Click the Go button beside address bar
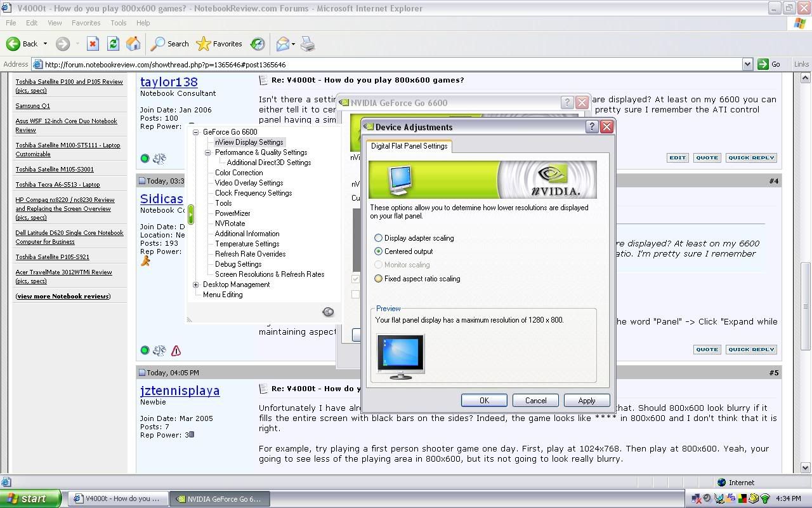Image resolution: width=812 pixels, height=508 pixels. click(x=769, y=64)
